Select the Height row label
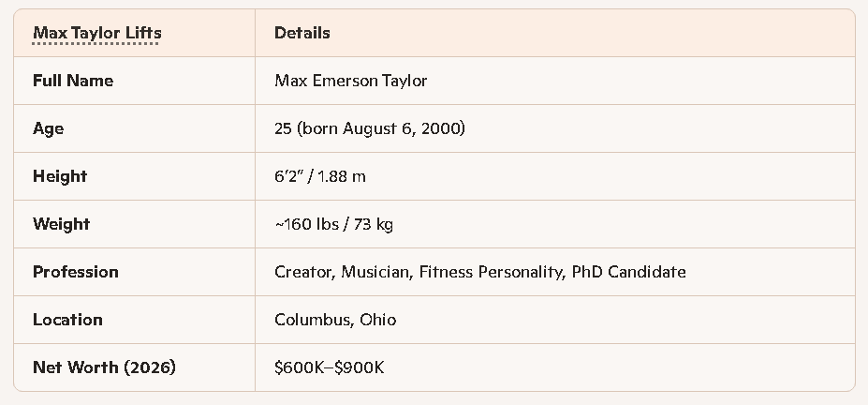The height and width of the screenshot is (405, 868). [60, 176]
